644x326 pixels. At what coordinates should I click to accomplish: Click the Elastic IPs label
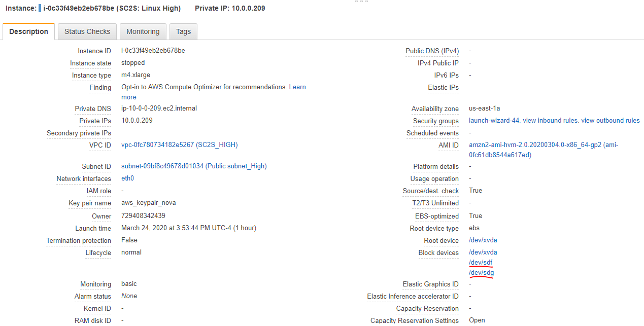click(443, 88)
